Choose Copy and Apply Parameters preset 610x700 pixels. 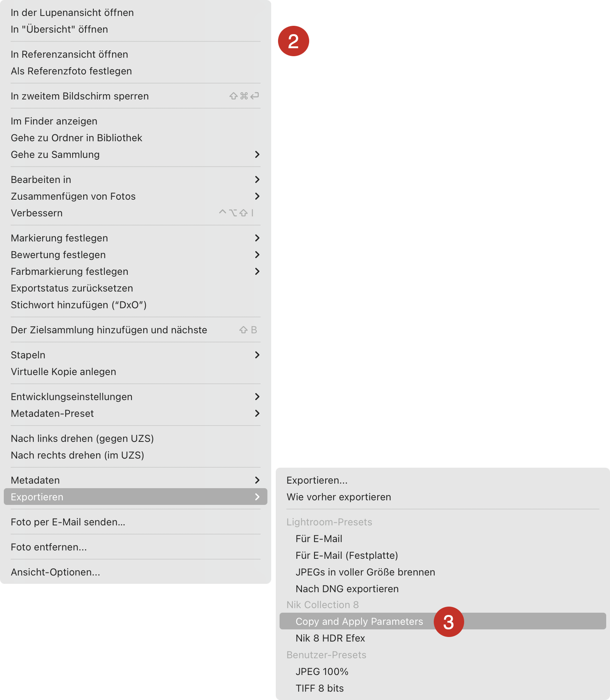(x=442, y=621)
